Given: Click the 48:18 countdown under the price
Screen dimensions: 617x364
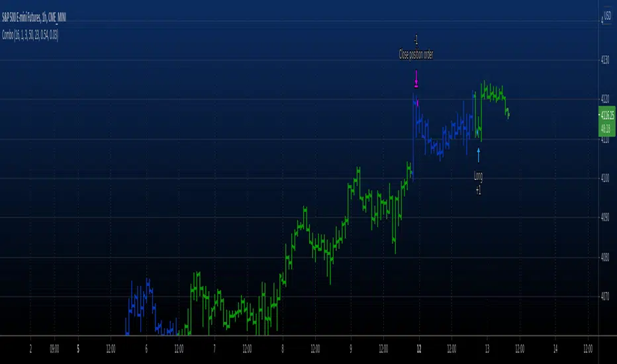Looking at the screenshot, I should coord(606,128).
